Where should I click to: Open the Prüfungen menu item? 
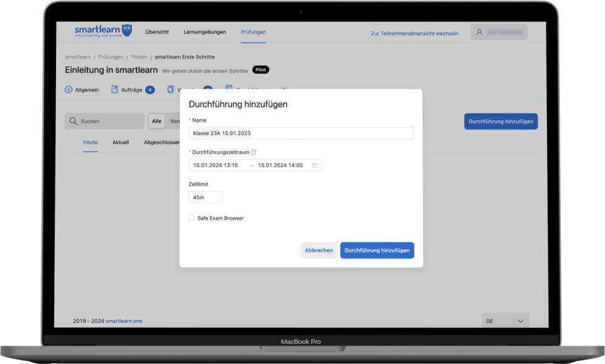click(254, 32)
